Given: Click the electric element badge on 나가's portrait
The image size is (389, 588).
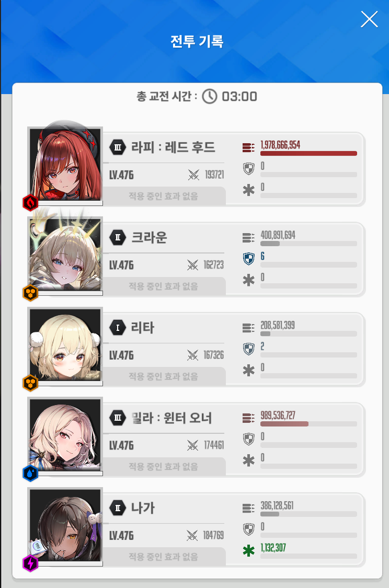Looking at the screenshot, I should (30, 563).
